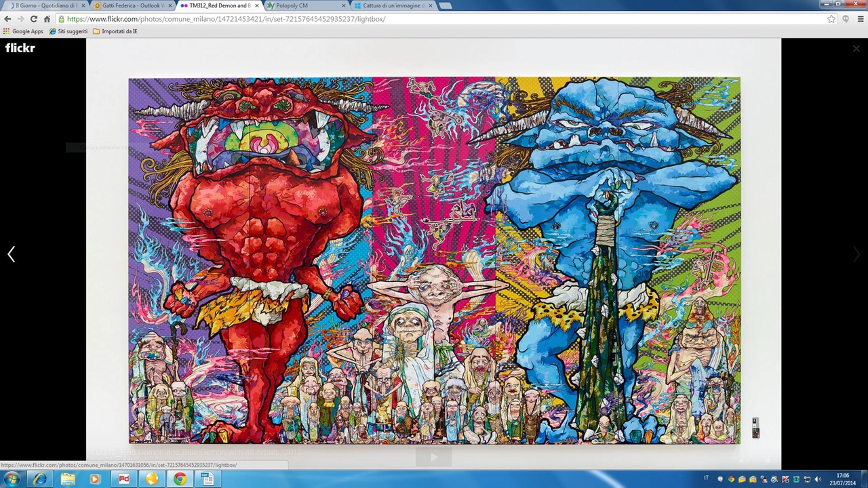Screen dimensions: 868x488
Task: Close the Flickr lightbox view
Action: tap(856, 49)
